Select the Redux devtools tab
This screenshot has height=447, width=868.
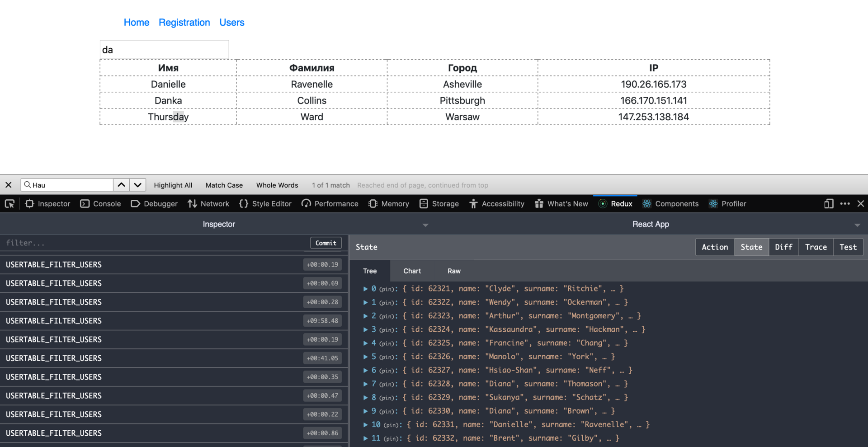point(615,204)
